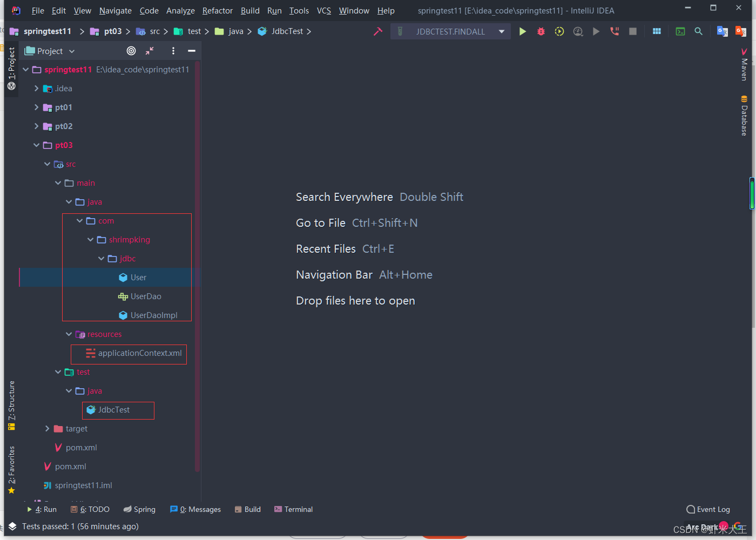Collapse all using the Project panel arrows icon
This screenshot has height=540, width=756.
click(150, 51)
